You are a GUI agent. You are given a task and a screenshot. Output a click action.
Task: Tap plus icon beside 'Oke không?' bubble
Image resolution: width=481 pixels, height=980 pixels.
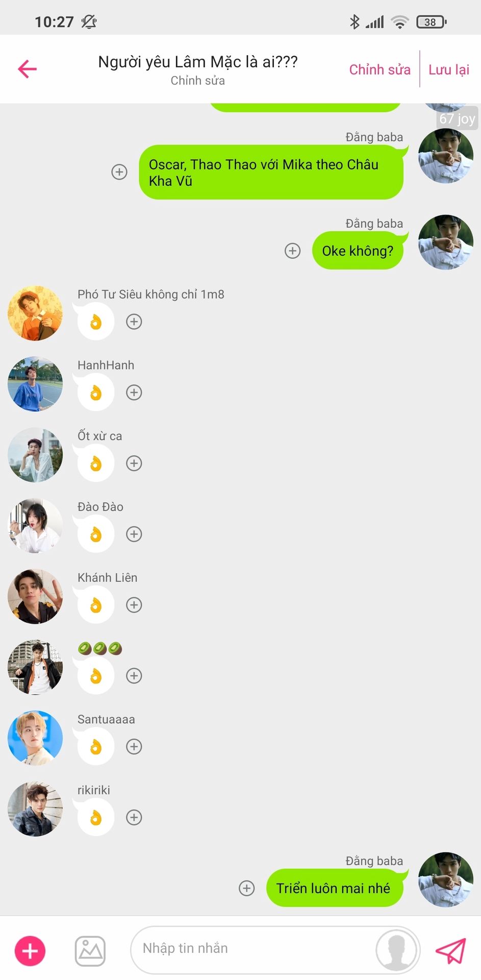292,251
